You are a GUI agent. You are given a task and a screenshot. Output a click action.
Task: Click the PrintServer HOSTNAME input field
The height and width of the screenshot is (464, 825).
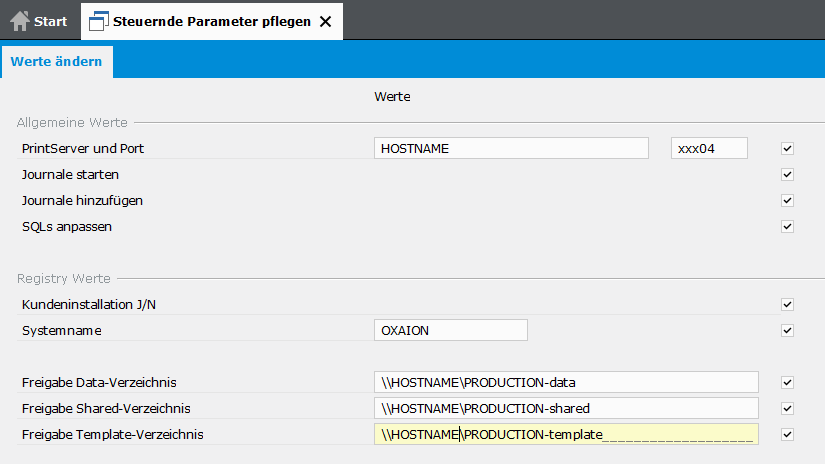[x=511, y=149]
